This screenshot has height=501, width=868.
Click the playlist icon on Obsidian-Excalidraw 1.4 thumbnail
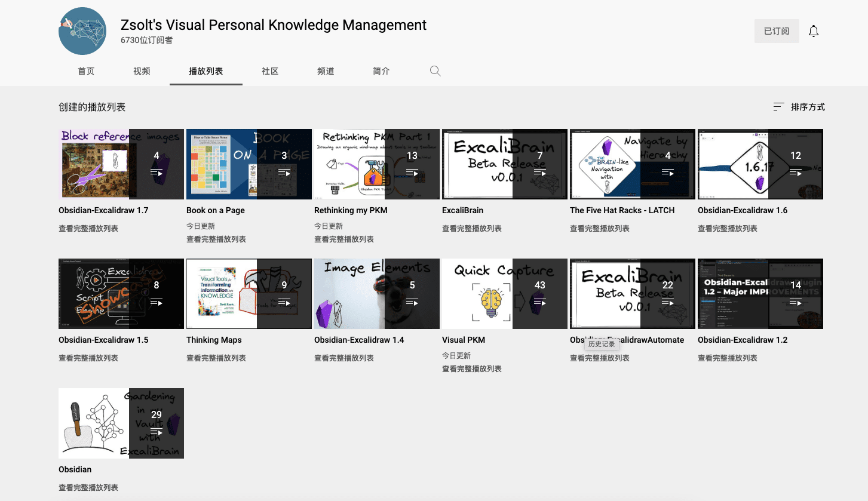pyautogui.click(x=412, y=302)
